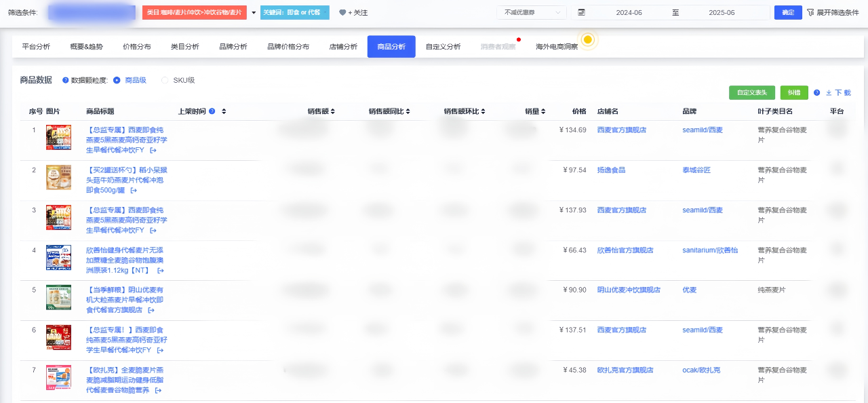Click the 下载 download link
Viewport: 868px width, 403px height.
coord(838,93)
